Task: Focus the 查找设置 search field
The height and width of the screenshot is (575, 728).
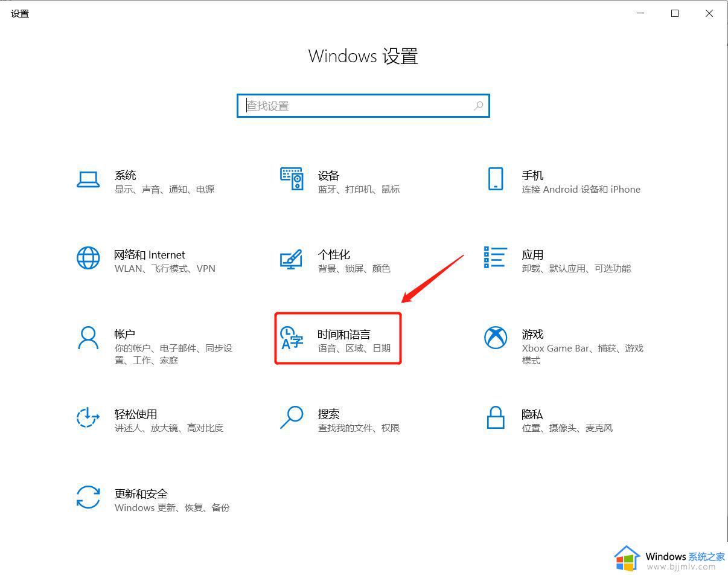Action: (x=363, y=106)
